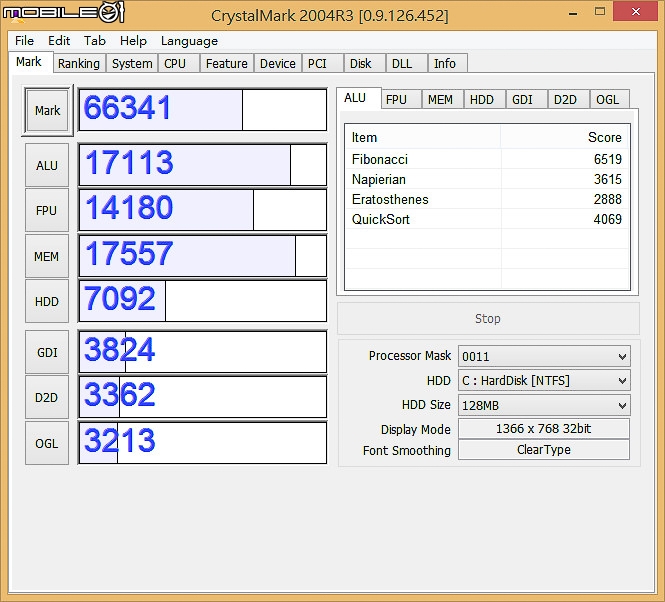665x602 pixels.
Task: Open the Help menu
Action: click(133, 41)
